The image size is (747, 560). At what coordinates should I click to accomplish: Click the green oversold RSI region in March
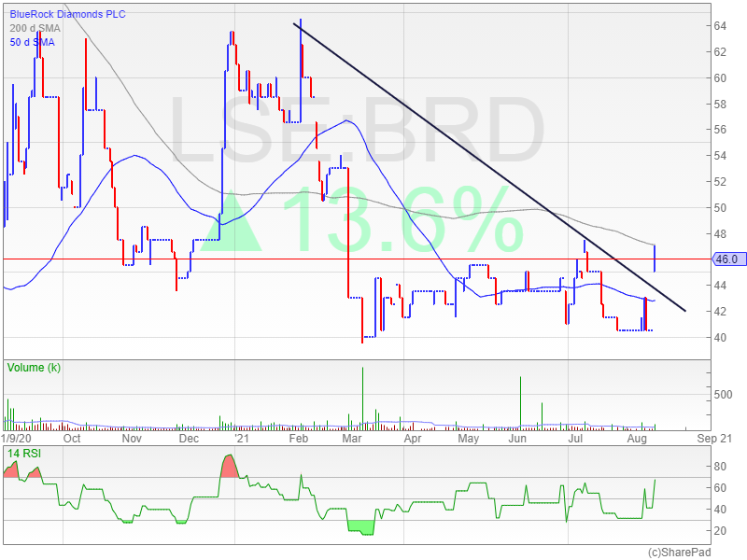362,527
